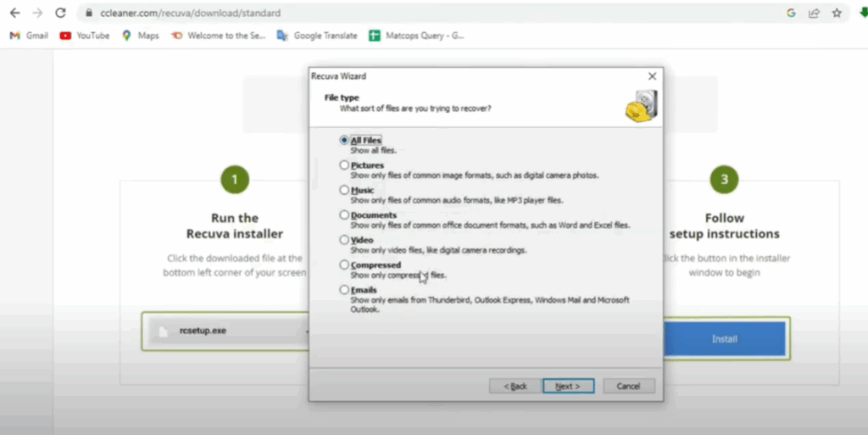Click the 'File type' wizard heading
The width and height of the screenshot is (868, 435).
[342, 98]
